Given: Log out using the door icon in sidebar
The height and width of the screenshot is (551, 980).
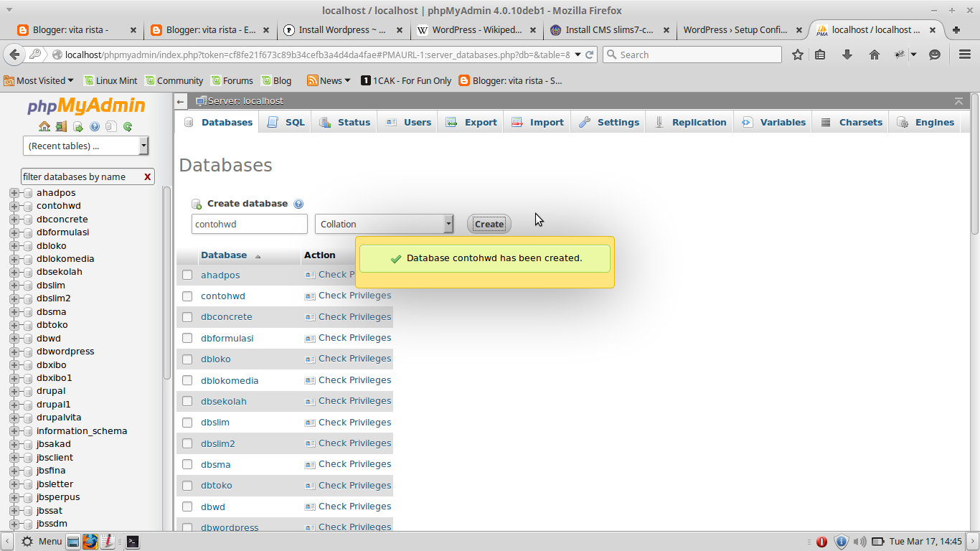Looking at the screenshot, I should pos(61,126).
